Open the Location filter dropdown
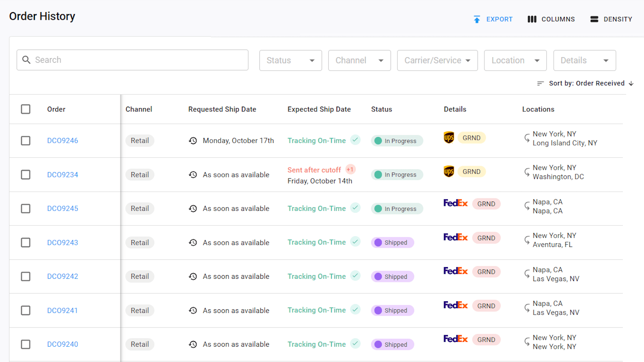The image size is (644, 362). 515,60
